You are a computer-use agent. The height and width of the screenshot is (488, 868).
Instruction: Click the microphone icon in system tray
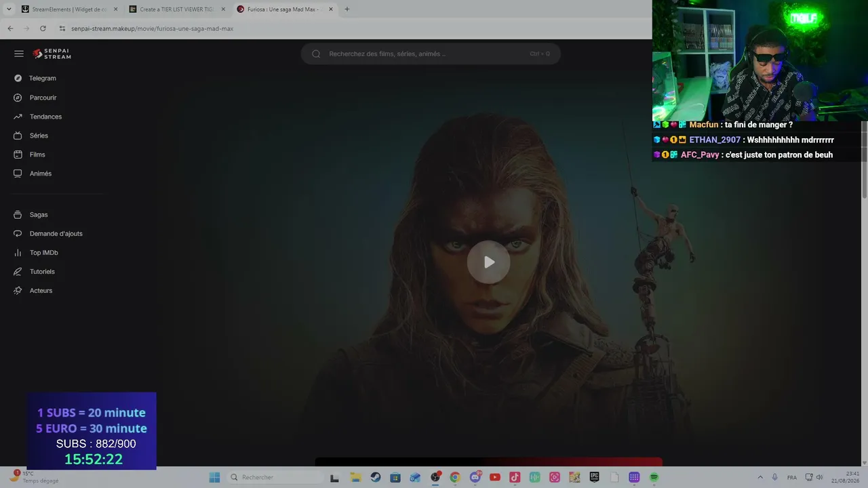775,477
